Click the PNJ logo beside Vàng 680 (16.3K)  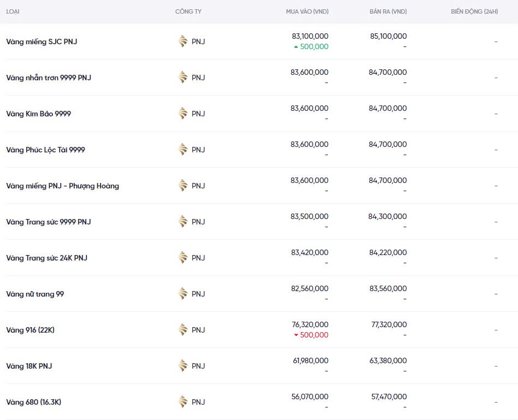[183, 402]
